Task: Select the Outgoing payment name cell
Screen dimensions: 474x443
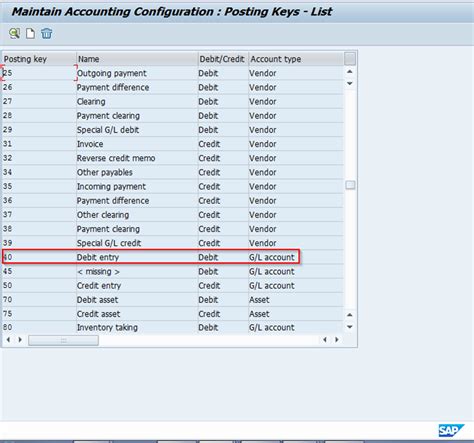Action: click(x=137, y=73)
